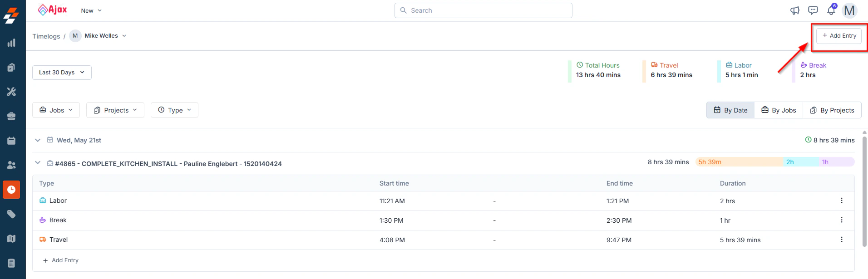Click the Mike Welles avatar badge
Image resolution: width=868 pixels, height=279 pixels.
point(75,36)
